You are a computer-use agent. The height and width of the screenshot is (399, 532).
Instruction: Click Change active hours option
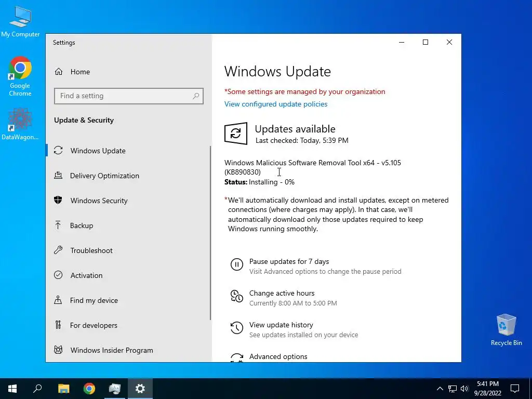pos(282,293)
